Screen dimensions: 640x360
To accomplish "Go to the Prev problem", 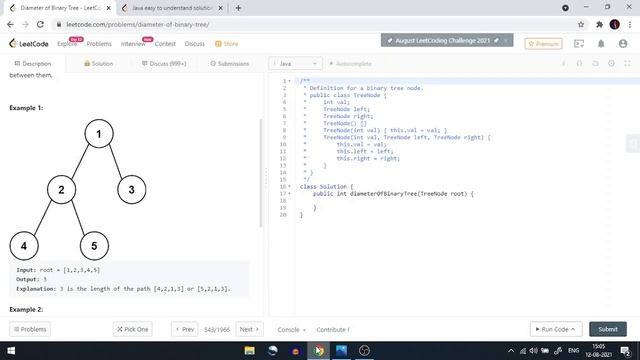I will click(184, 329).
